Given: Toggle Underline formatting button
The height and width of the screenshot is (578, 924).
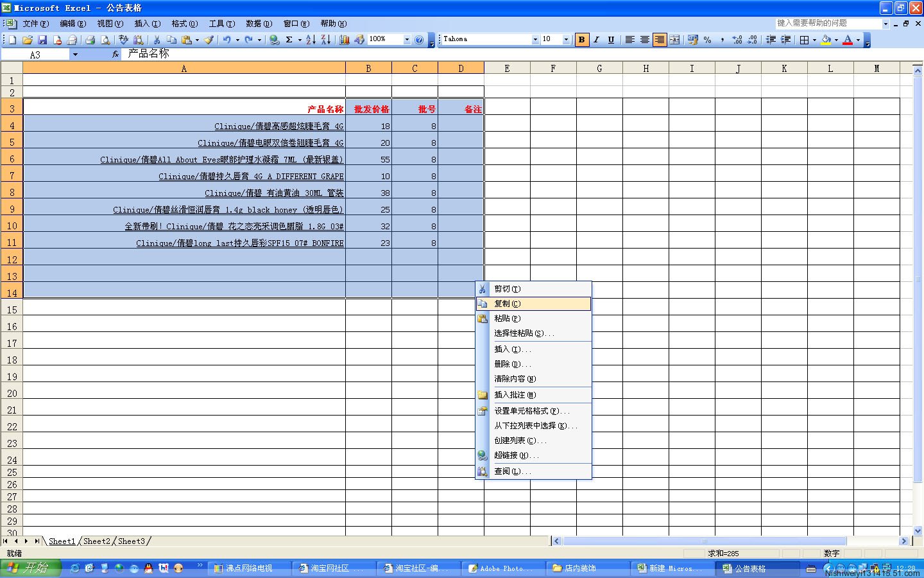Looking at the screenshot, I should tap(611, 40).
